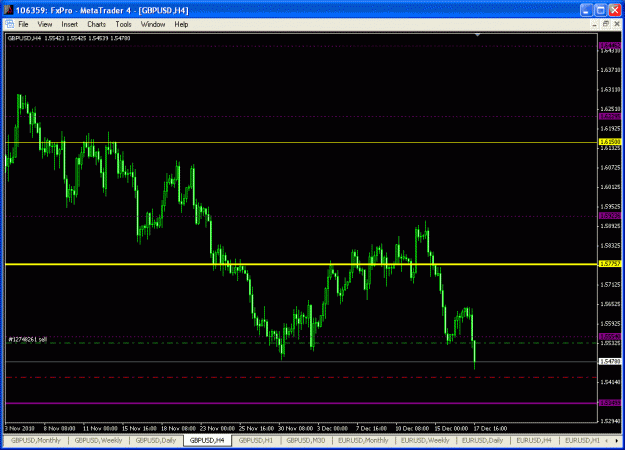The width and height of the screenshot is (625, 450).
Task: Click the MetaTrader application icon in title bar
Action: (8, 10)
